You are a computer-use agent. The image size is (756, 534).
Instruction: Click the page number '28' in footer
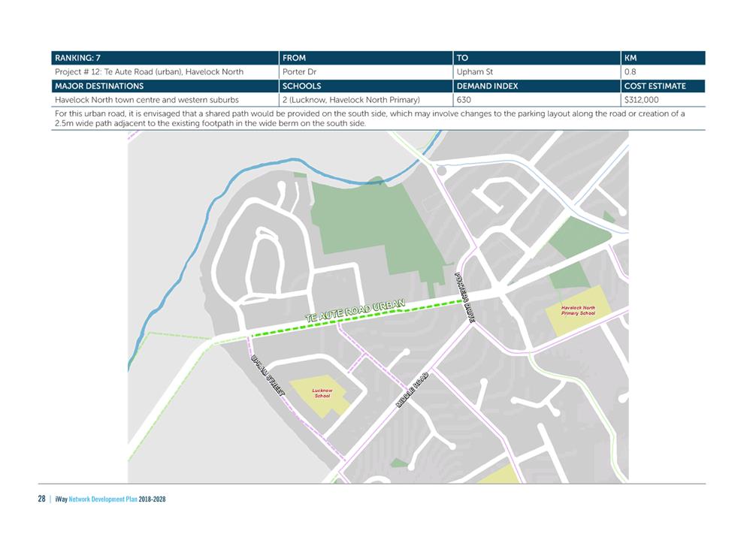click(41, 499)
